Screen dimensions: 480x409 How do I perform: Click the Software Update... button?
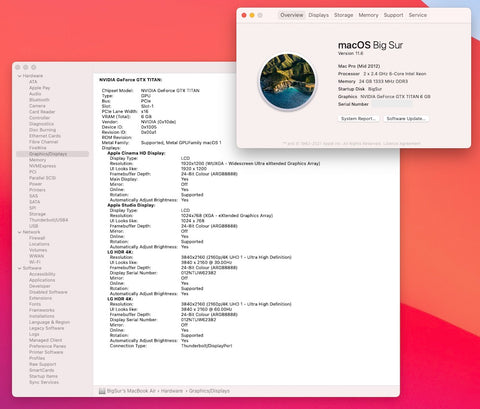406,119
